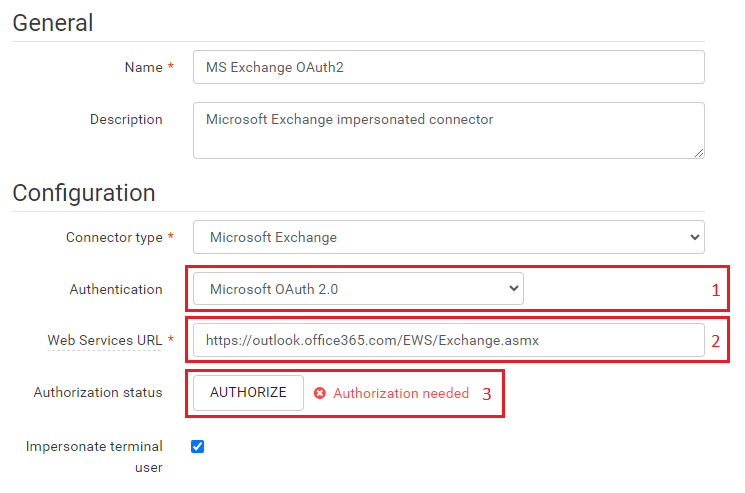Select the Web Services URL input field

tap(448, 341)
